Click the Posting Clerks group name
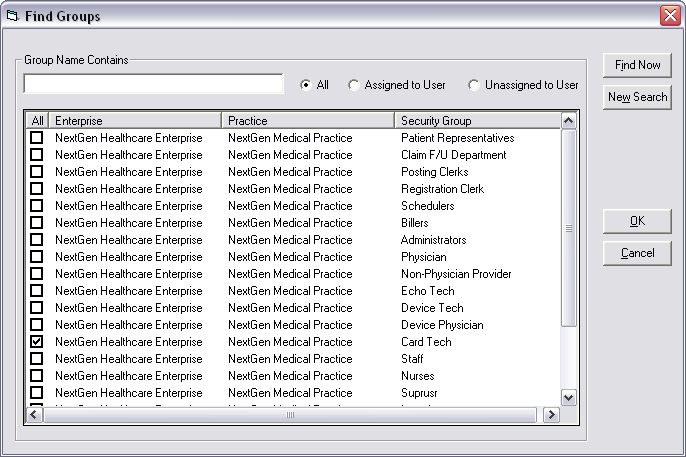Image resolution: width=686 pixels, height=457 pixels. pyautogui.click(x=434, y=172)
